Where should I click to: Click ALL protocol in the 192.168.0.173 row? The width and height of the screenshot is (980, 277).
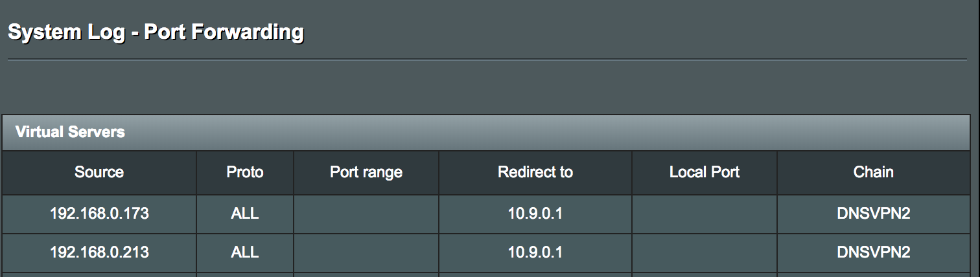[245, 214]
